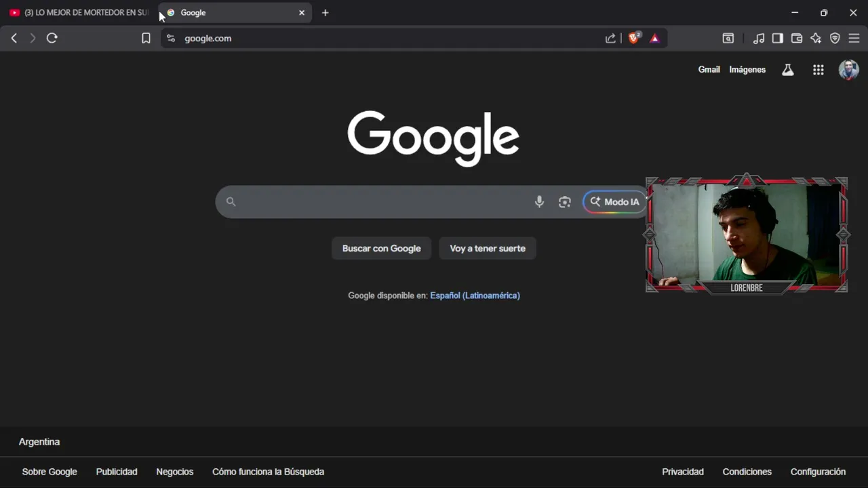868x488 pixels.
Task: Click Buscar con Google button
Action: (382, 249)
